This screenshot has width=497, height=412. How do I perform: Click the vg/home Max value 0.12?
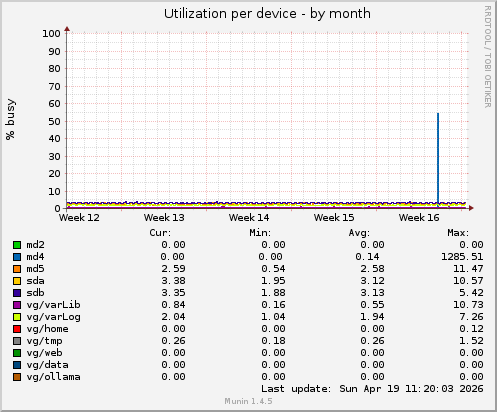tap(471, 329)
